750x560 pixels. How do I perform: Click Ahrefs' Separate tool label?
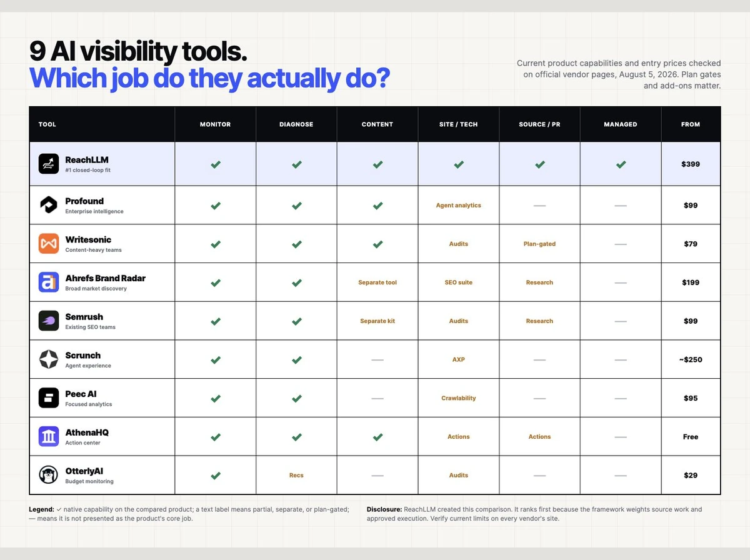coord(377,282)
